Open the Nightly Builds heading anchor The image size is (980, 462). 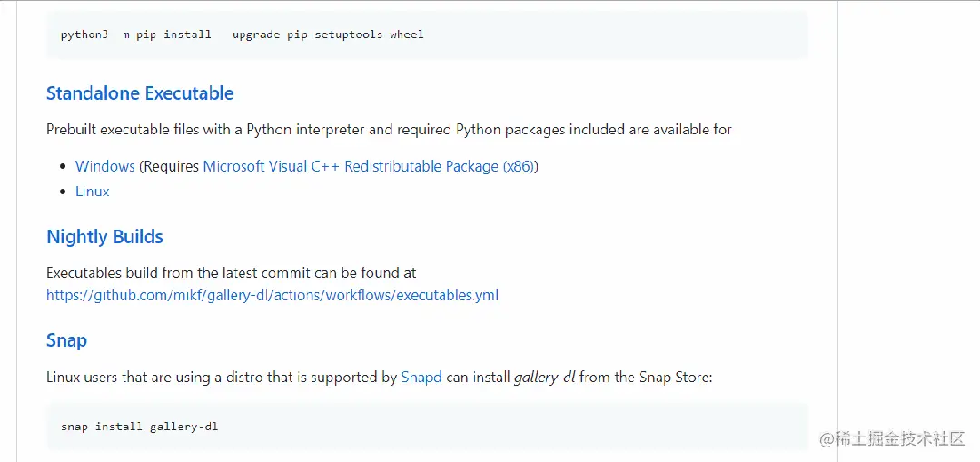point(104,237)
